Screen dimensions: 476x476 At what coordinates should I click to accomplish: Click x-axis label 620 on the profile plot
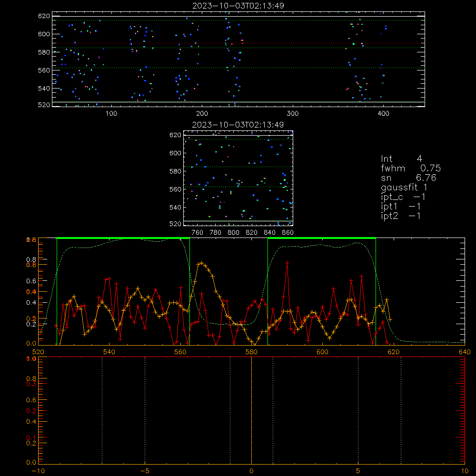pyautogui.click(x=394, y=352)
